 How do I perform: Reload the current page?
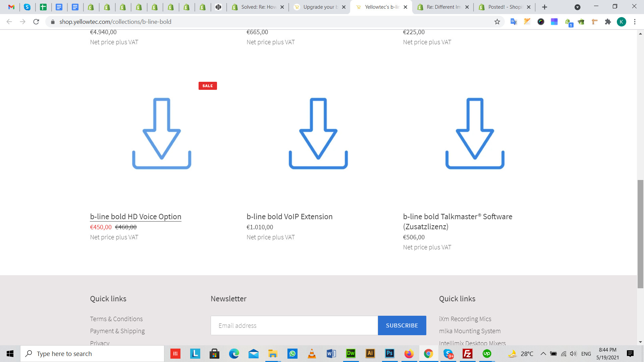(x=36, y=22)
